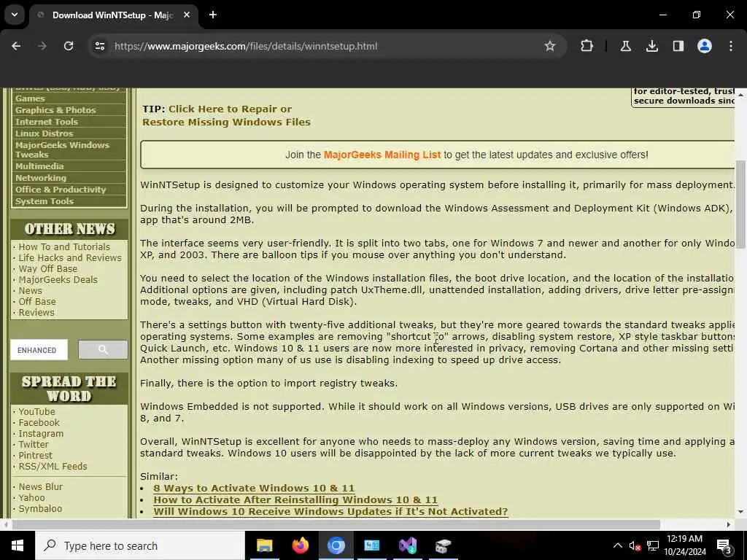This screenshot has height=560, width=747.
Task: Click the taskbar search box
Action: (x=139, y=545)
